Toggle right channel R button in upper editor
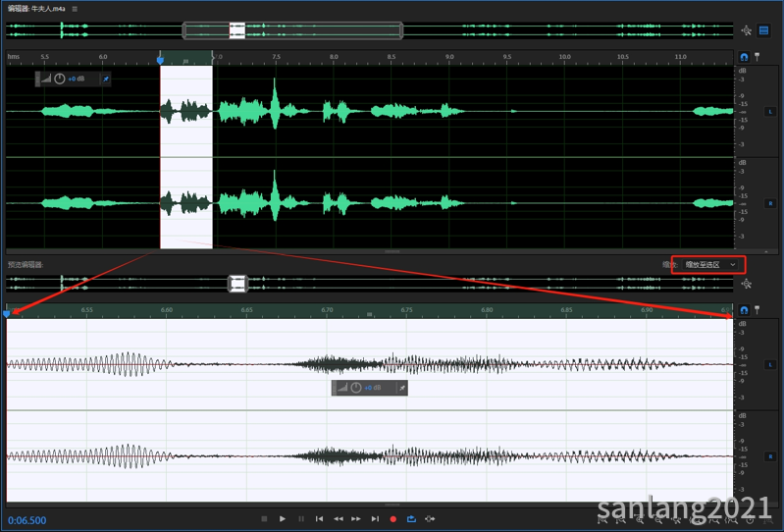The width and height of the screenshot is (784, 532). 770,203
